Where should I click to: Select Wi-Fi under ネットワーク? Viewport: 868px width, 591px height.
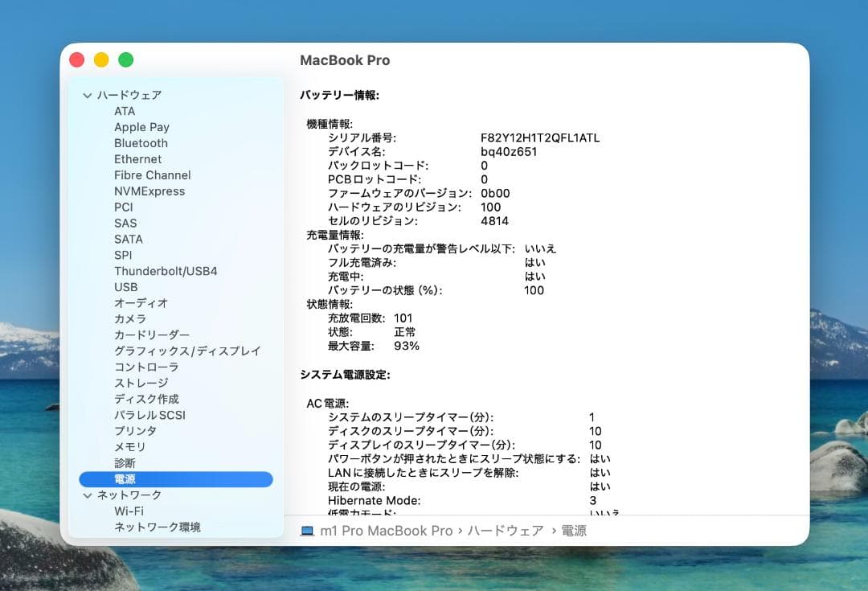point(126,511)
